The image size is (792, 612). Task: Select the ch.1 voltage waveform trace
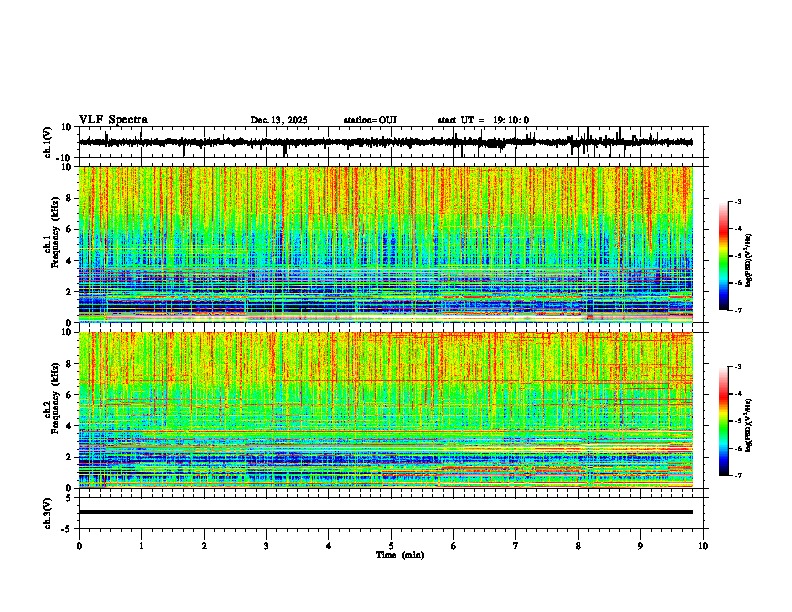click(386, 142)
